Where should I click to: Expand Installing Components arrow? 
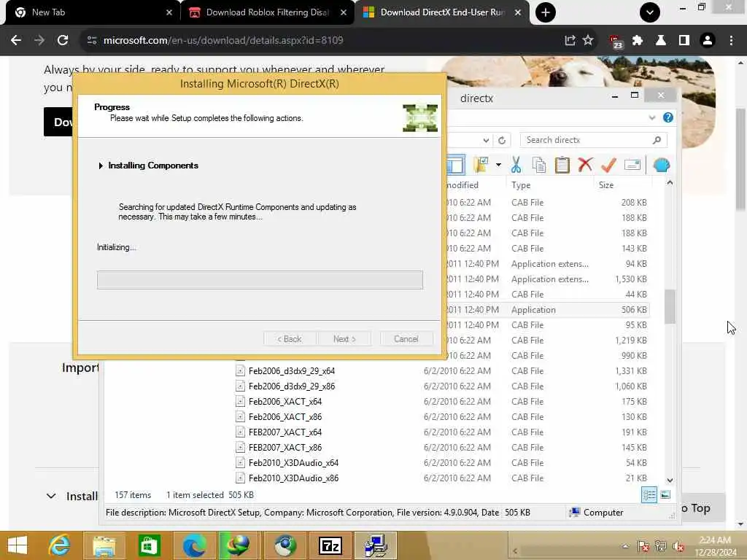(101, 166)
